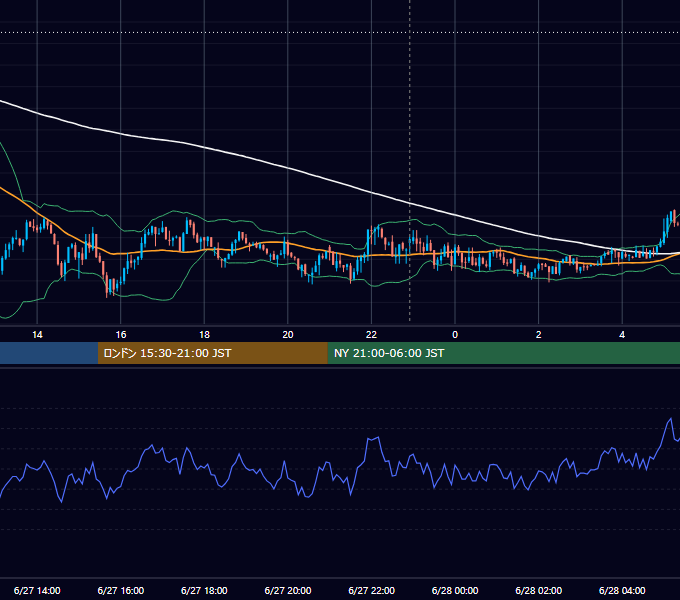Click the 6/27 14:00 timestamp label
This screenshot has width=680, height=600.
37,590
